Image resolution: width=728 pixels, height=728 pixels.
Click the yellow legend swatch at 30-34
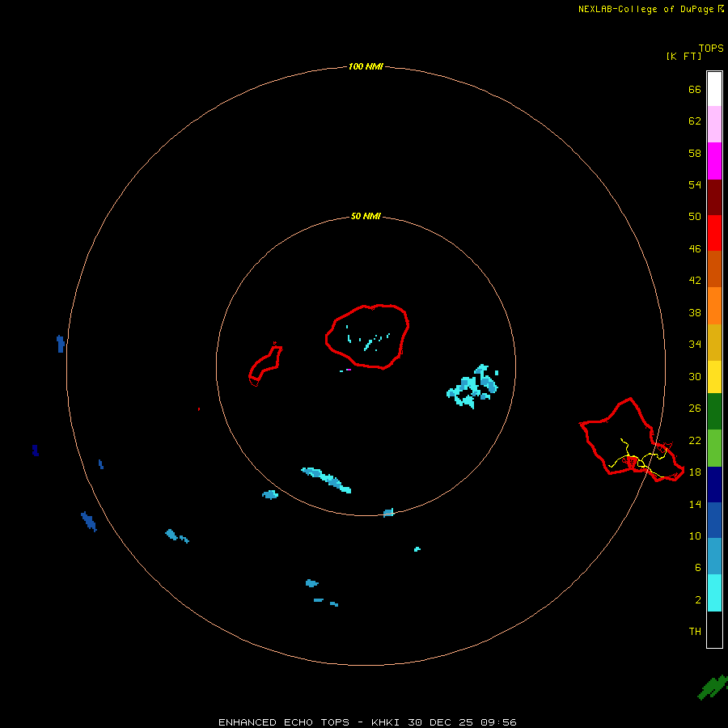[x=714, y=377]
